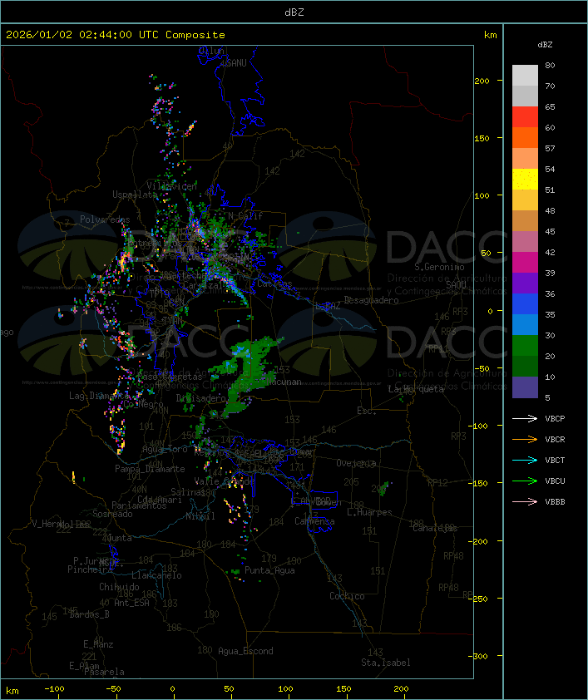Pick the light gray 70-80 dBZ swatch
Screen dimensions: 588x700
pos(525,75)
